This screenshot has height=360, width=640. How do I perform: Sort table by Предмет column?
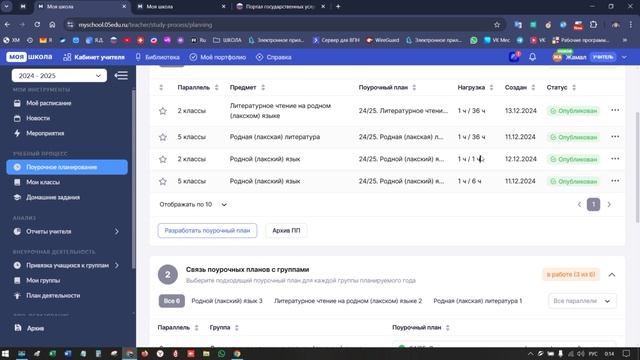[263, 87]
